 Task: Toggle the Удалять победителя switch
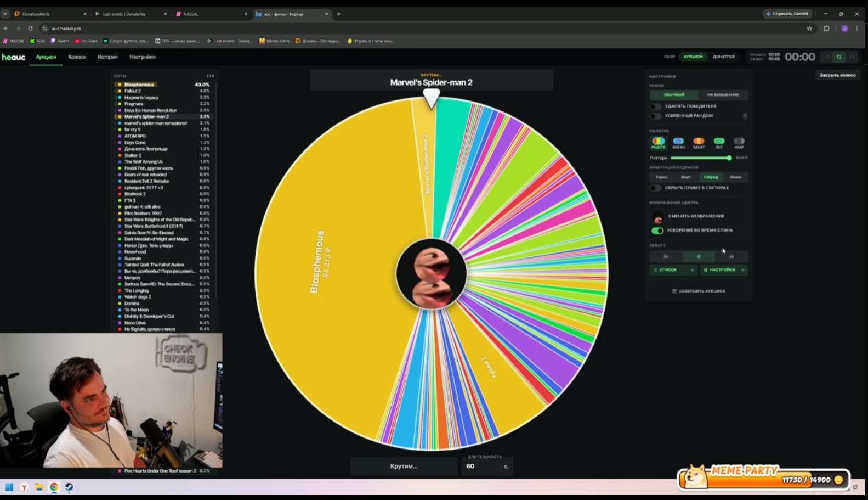pos(655,106)
